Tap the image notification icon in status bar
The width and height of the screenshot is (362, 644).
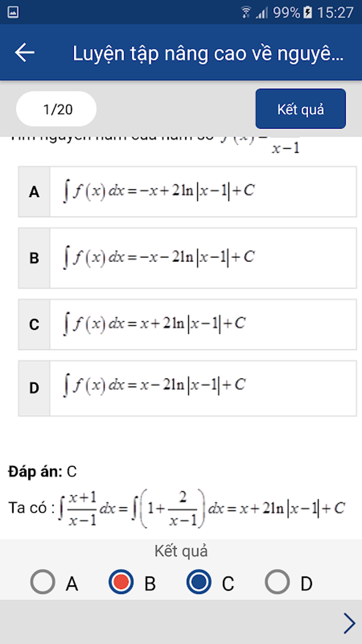tap(13, 12)
